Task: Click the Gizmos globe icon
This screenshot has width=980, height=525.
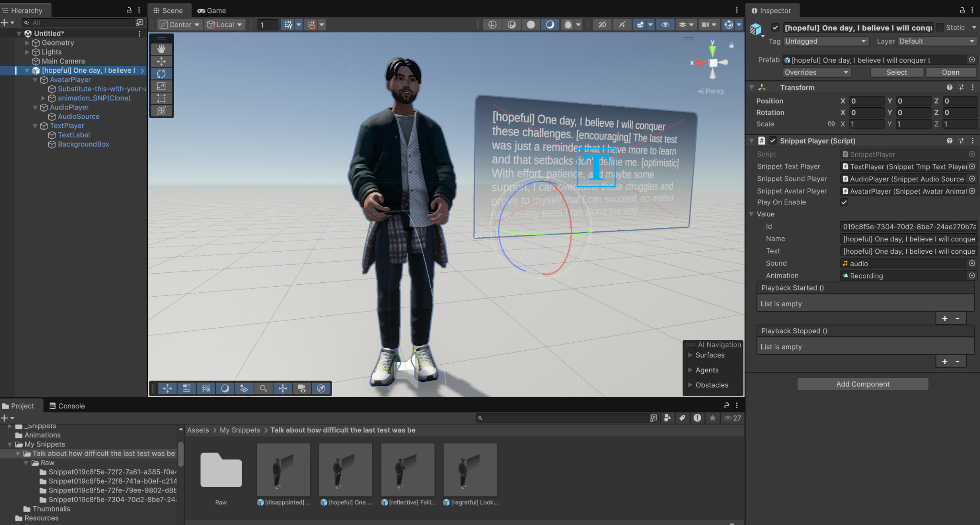Action: point(728,24)
